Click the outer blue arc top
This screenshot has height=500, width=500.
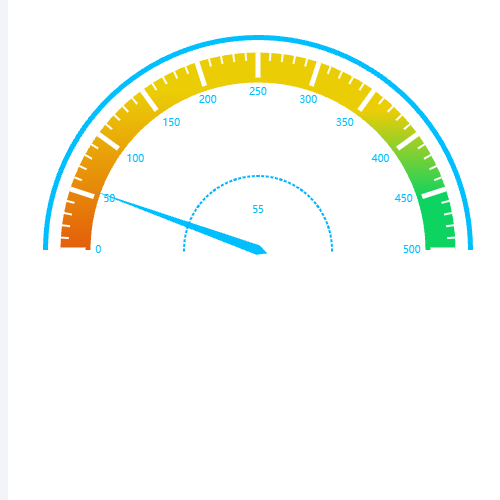point(258,37)
